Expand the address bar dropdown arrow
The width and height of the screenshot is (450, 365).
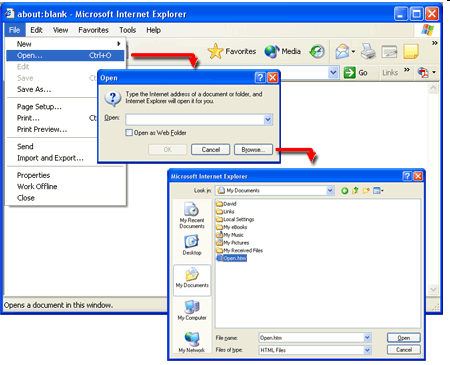[x=333, y=72]
